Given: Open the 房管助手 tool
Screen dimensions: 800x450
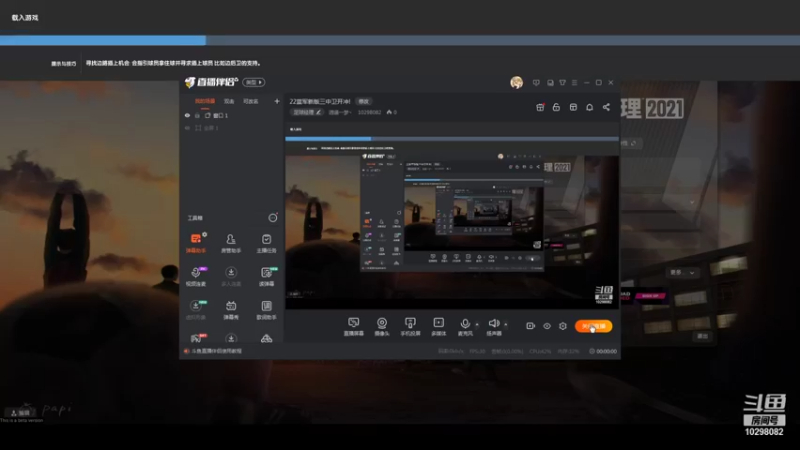Looking at the screenshot, I should [231, 243].
